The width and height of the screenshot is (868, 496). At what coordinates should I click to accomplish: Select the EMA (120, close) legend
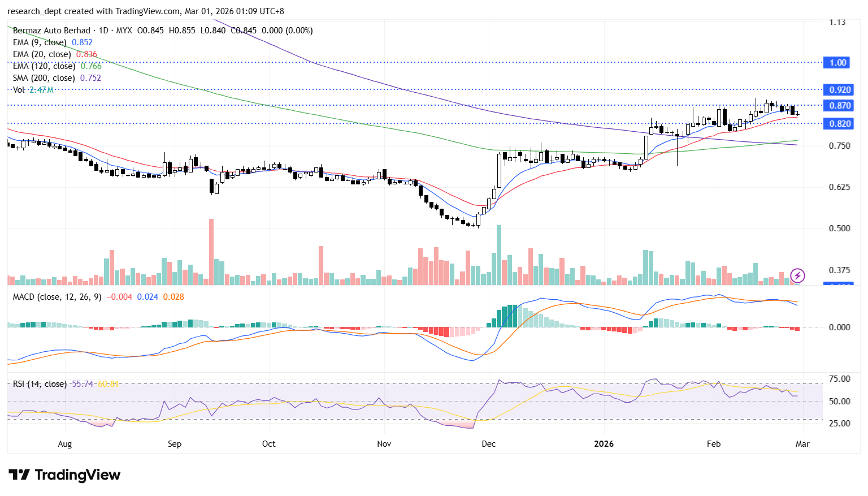click(x=44, y=66)
